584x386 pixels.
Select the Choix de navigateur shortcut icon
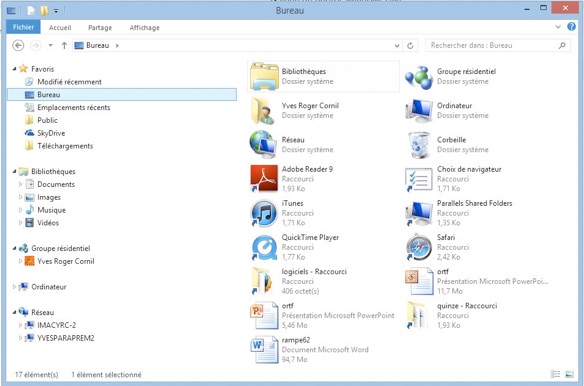click(x=419, y=180)
